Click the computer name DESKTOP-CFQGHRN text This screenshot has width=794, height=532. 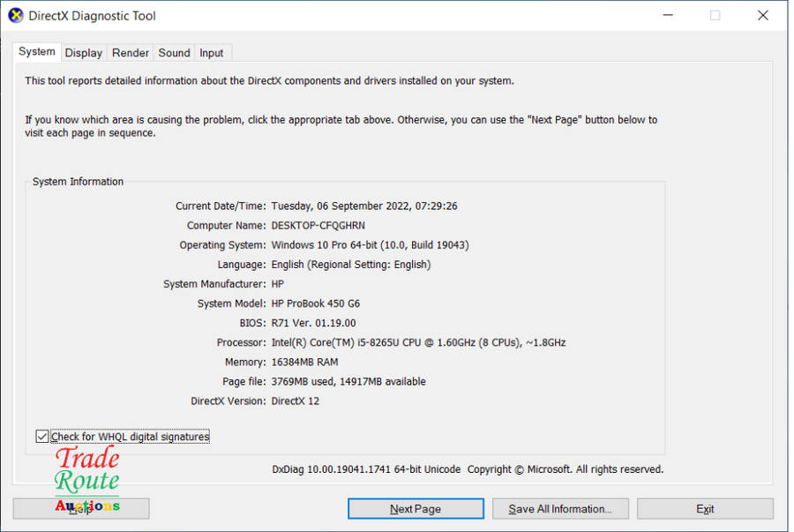click(318, 226)
